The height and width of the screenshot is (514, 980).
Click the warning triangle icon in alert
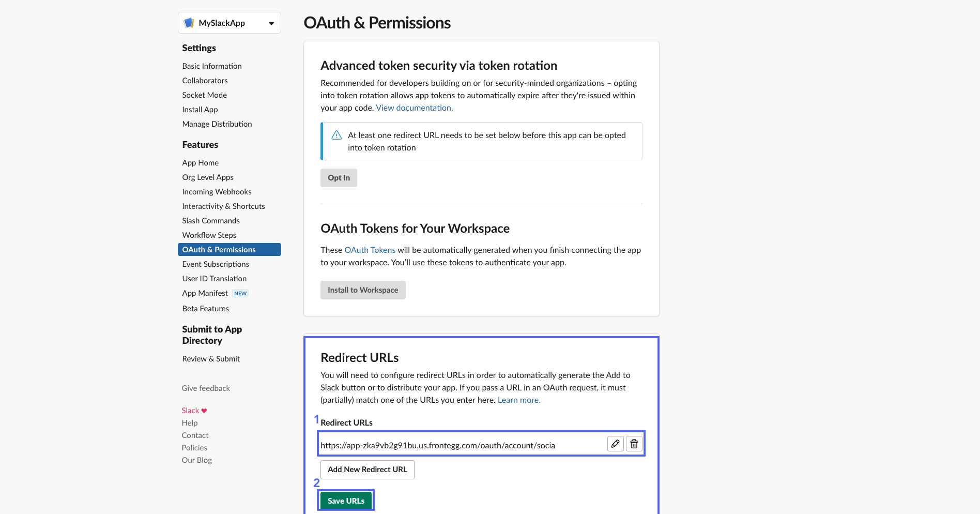(336, 135)
